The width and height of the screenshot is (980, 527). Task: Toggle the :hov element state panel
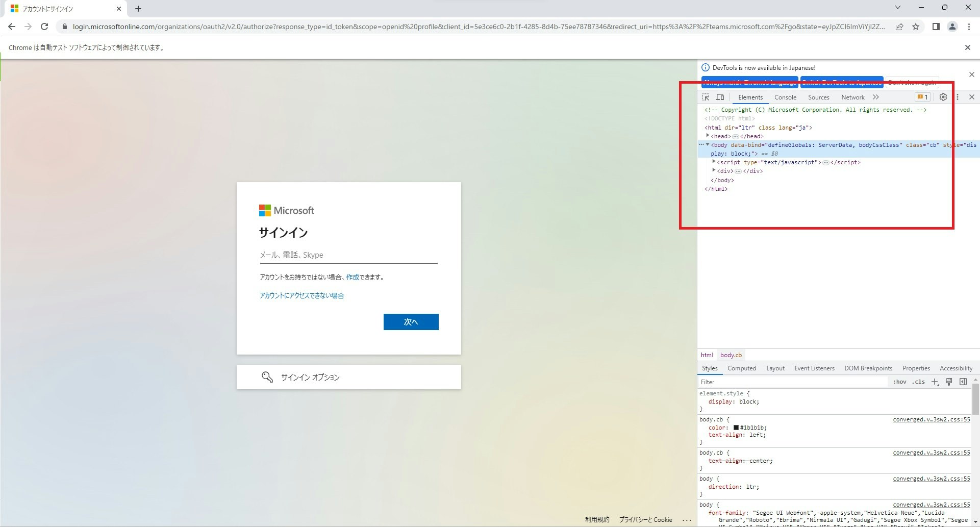[x=899, y=382]
